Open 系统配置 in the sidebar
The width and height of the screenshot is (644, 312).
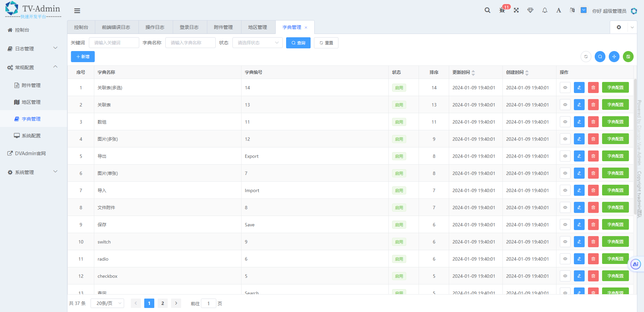click(34, 136)
